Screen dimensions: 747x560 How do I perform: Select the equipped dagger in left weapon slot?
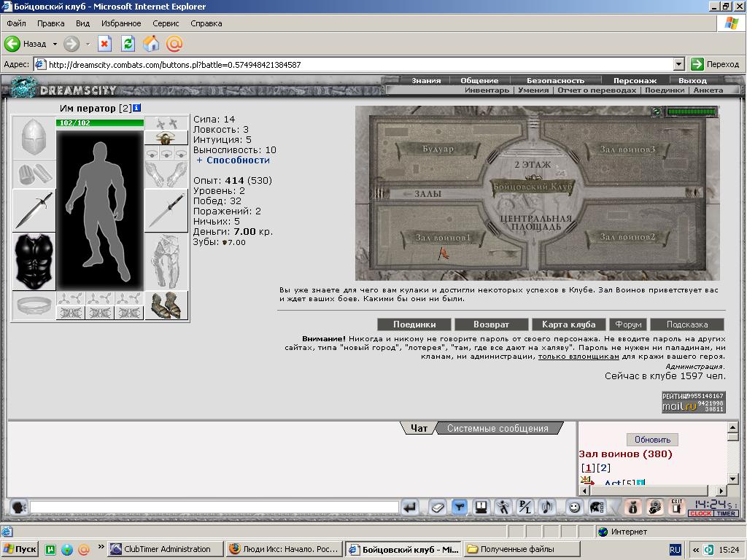click(34, 211)
